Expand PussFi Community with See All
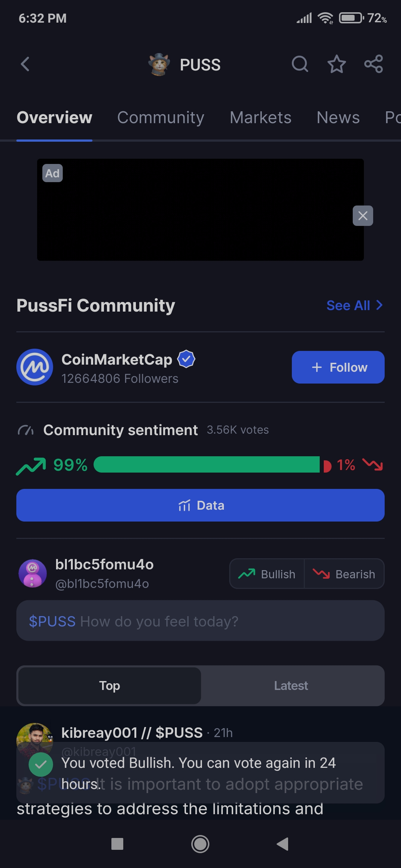The width and height of the screenshot is (401, 868). point(355,305)
